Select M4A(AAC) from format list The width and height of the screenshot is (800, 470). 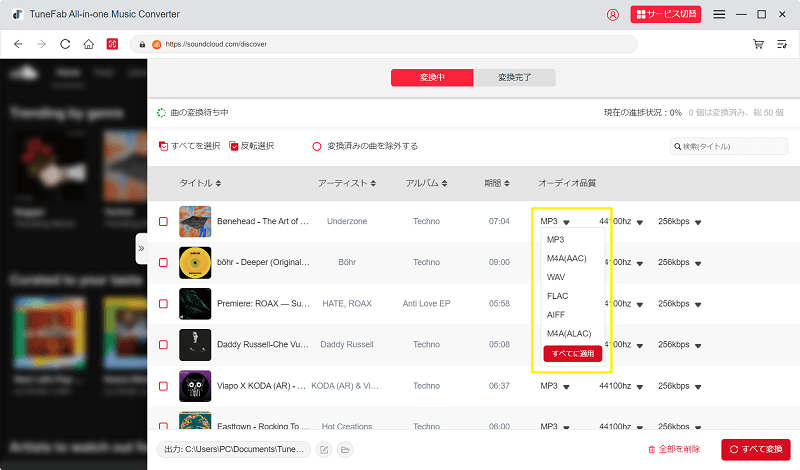[x=566, y=258]
